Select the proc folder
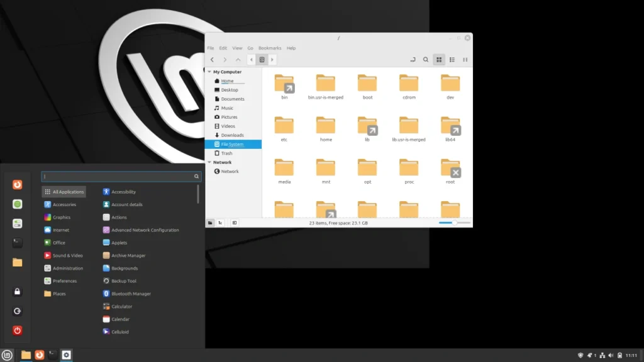The height and width of the screenshot is (362, 644). [x=409, y=171]
